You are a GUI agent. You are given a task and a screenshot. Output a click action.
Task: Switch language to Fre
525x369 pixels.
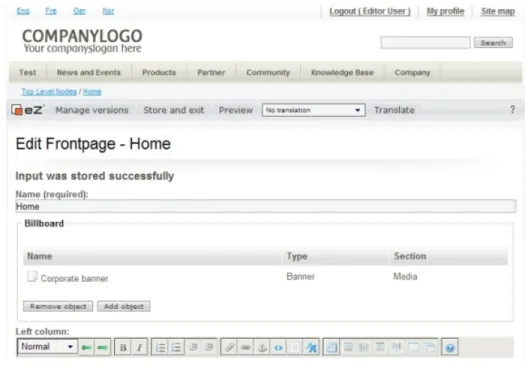pyautogui.click(x=51, y=11)
